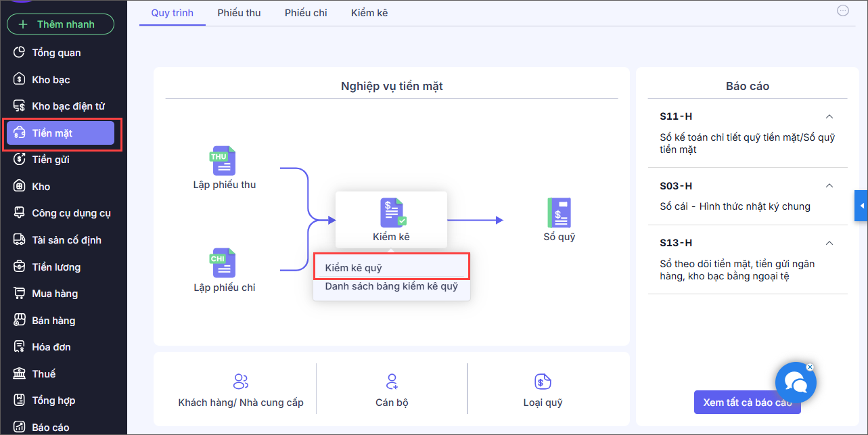Click the Lập phiếu chi document icon
Viewport: 868px width, 435px height.
click(223, 263)
